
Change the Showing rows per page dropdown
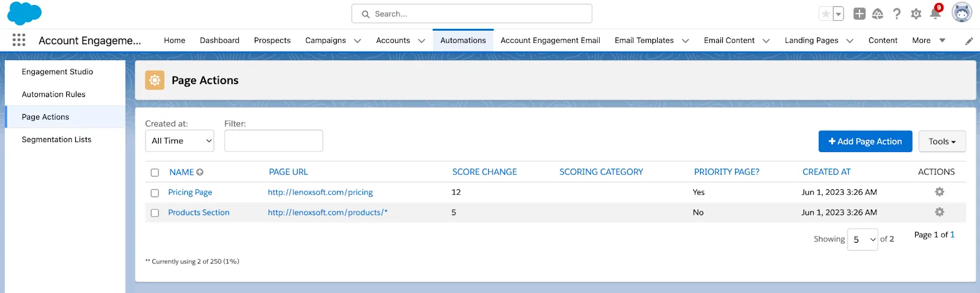[x=862, y=240]
